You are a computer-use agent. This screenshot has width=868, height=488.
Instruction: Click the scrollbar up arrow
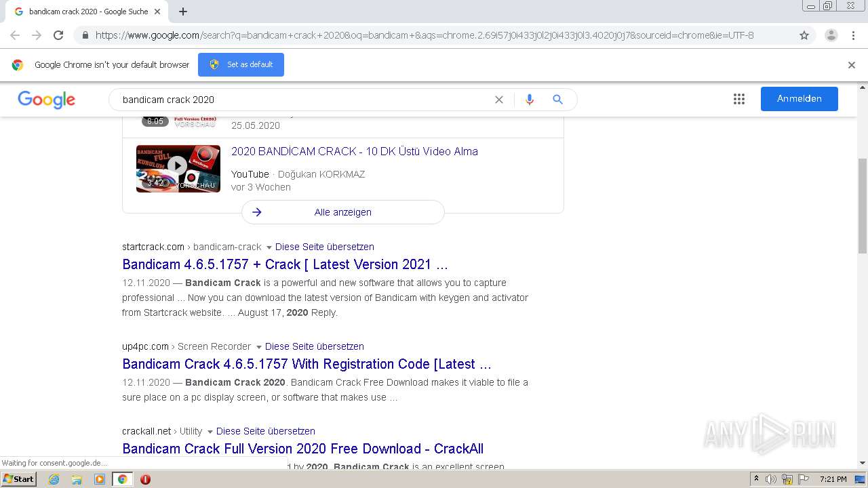tap(863, 87)
